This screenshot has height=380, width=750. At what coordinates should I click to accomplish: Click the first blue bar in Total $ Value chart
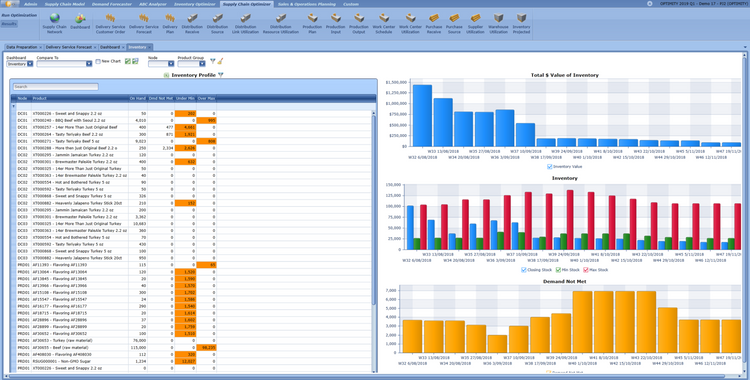click(x=422, y=115)
